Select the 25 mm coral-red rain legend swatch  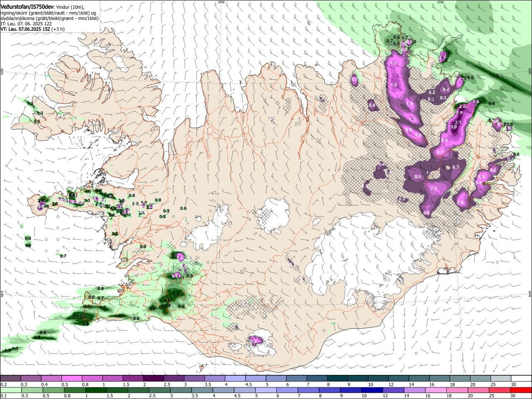click(500, 390)
